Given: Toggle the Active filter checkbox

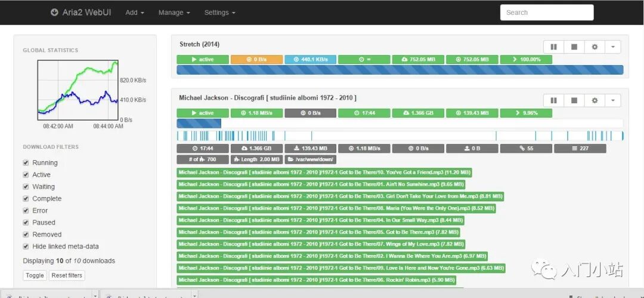Looking at the screenshot, I should [x=26, y=174].
